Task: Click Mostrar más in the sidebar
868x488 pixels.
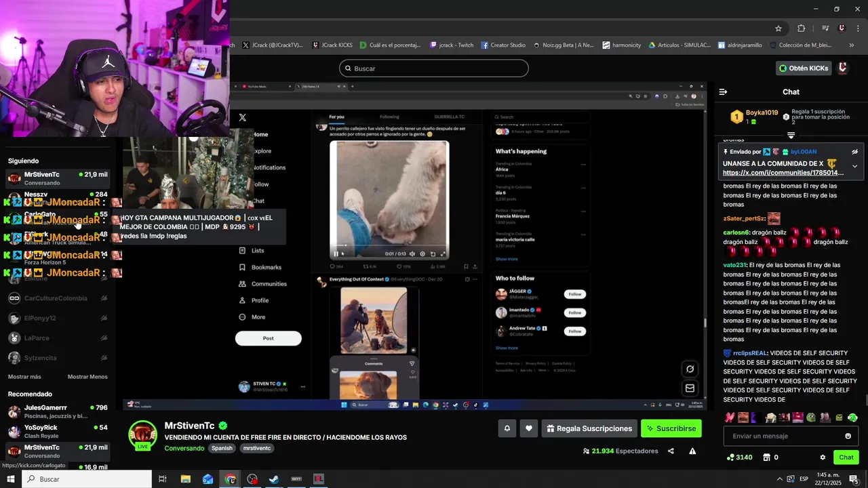Action: click(x=24, y=377)
